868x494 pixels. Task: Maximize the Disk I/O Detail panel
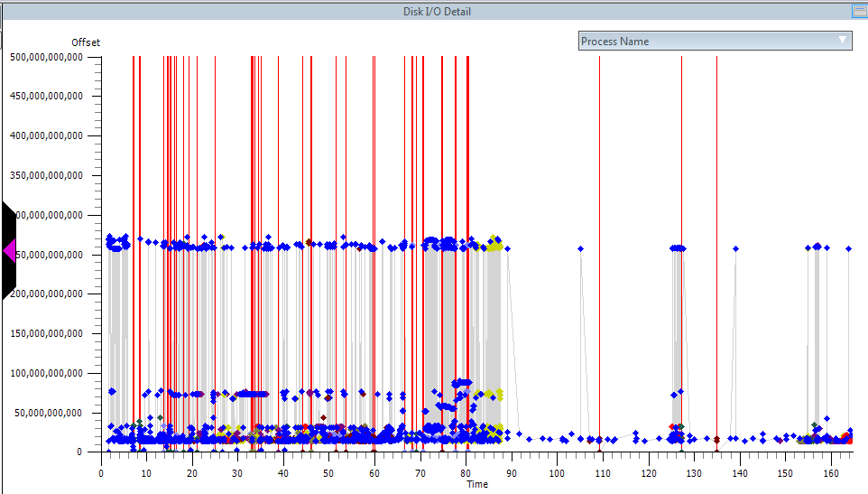(858, 12)
